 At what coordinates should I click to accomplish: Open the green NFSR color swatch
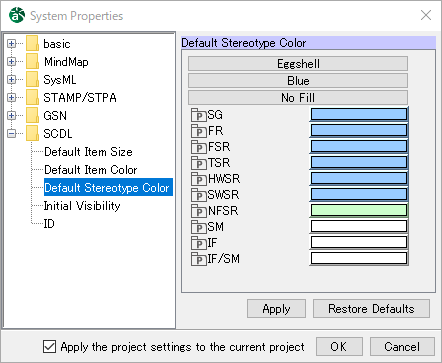(x=359, y=210)
